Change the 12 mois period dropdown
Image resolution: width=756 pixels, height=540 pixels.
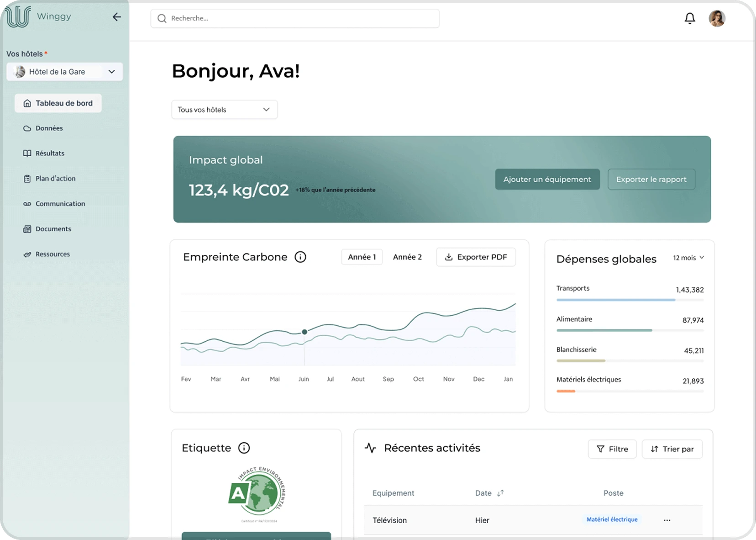point(688,258)
